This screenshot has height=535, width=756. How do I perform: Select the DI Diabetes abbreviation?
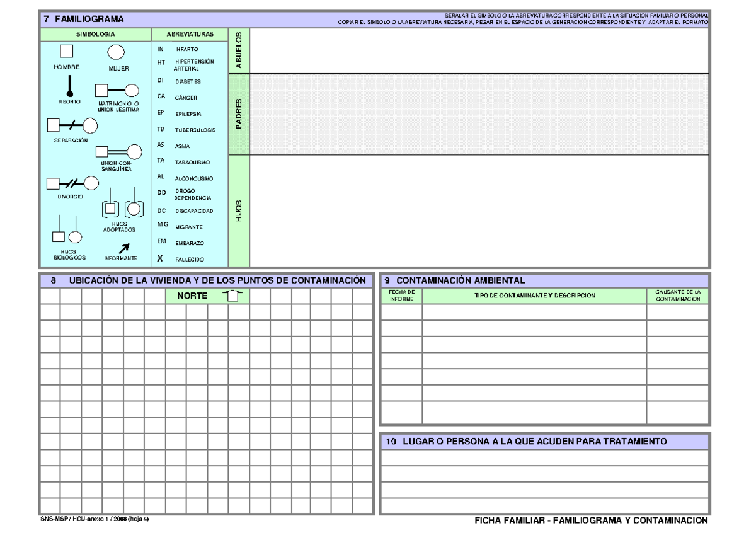[178, 81]
